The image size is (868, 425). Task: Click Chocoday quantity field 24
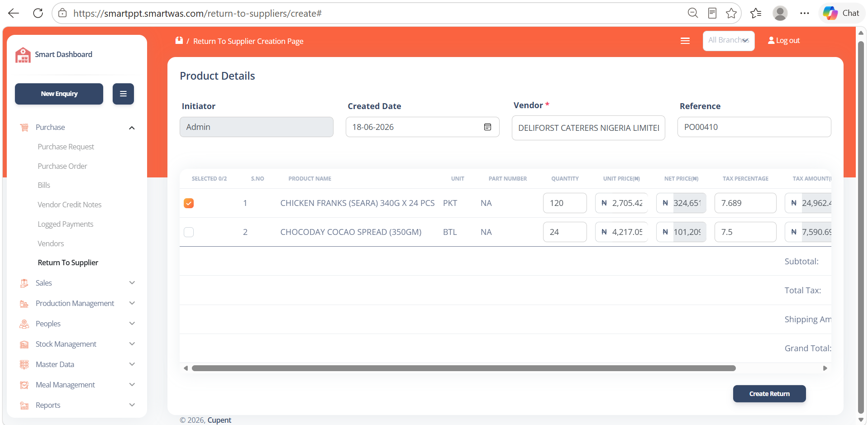point(565,232)
